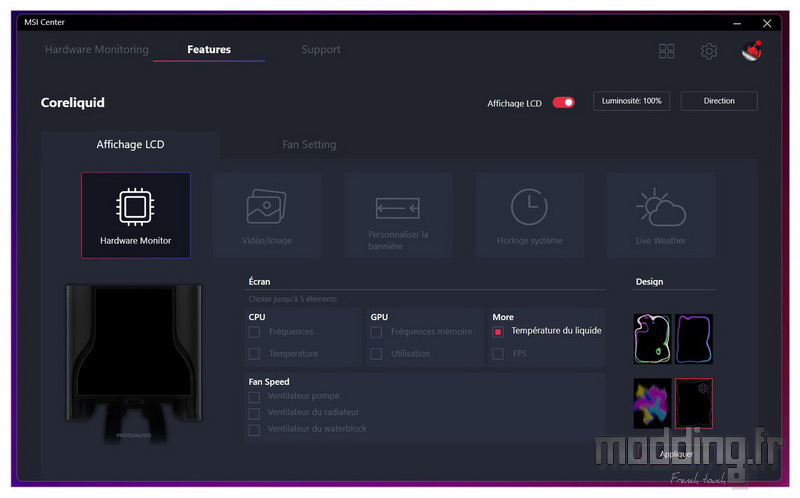Open the Luminosité: 100% brightness button
800x498 pixels.
tap(632, 101)
